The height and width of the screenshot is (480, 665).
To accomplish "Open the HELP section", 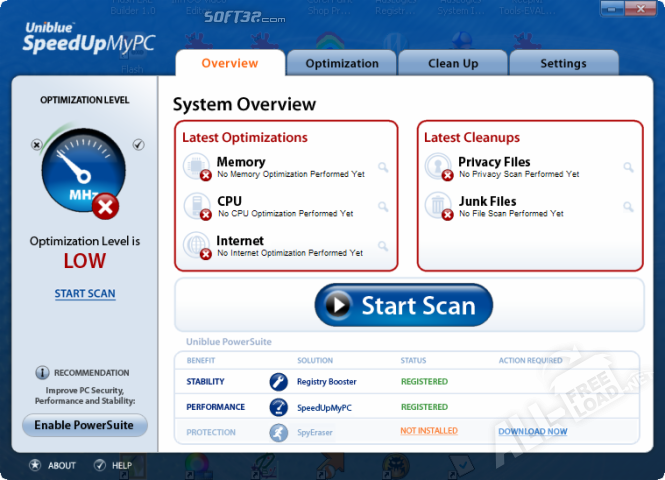I will (x=113, y=465).
